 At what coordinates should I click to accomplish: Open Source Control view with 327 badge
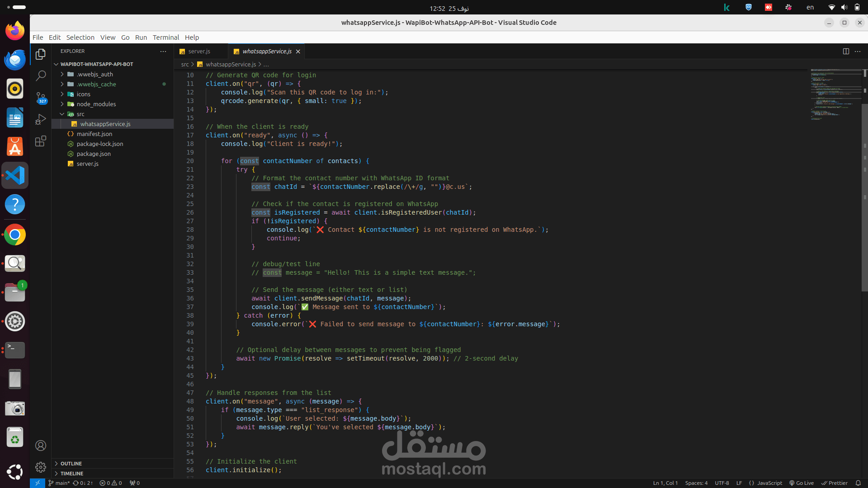point(41,98)
